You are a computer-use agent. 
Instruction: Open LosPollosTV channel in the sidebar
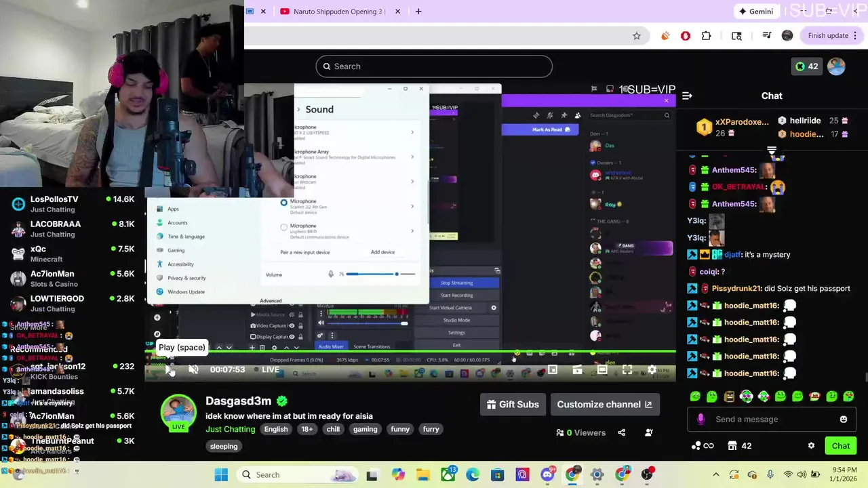pos(73,204)
